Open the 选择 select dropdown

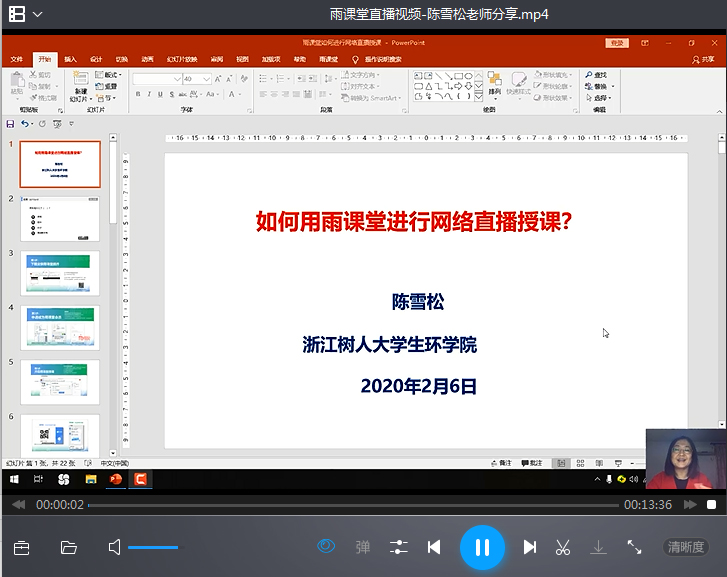click(x=599, y=98)
